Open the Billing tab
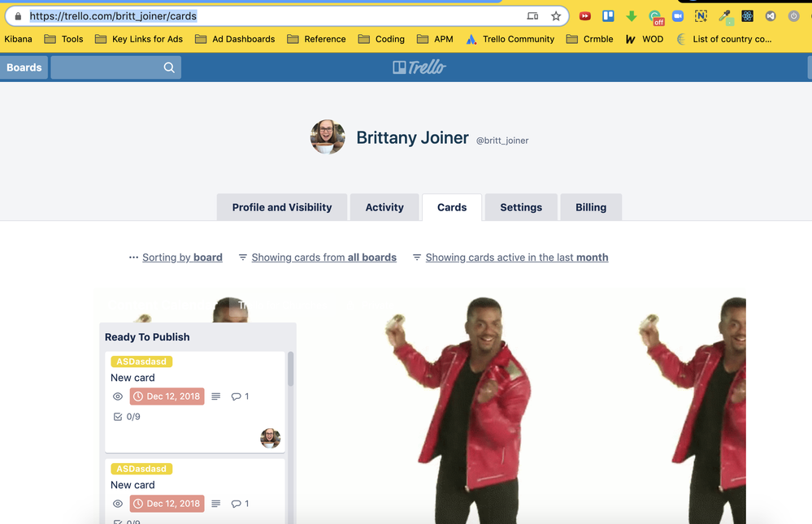 point(591,207)
